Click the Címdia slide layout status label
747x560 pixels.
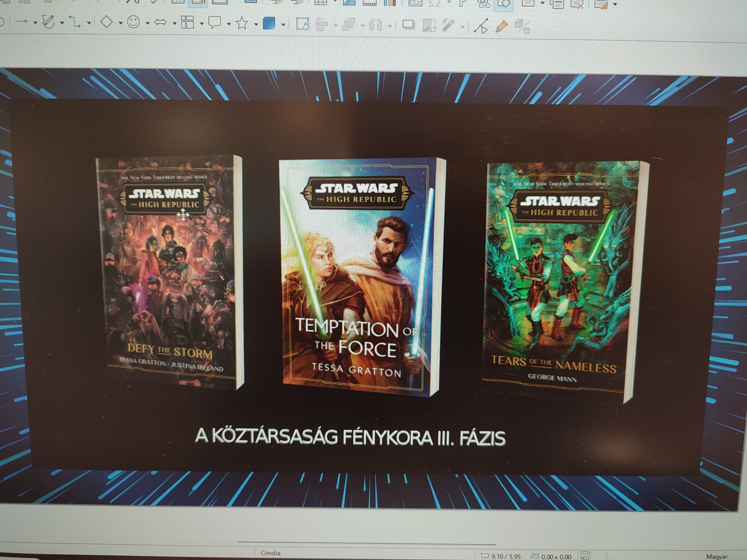point(270,553)
